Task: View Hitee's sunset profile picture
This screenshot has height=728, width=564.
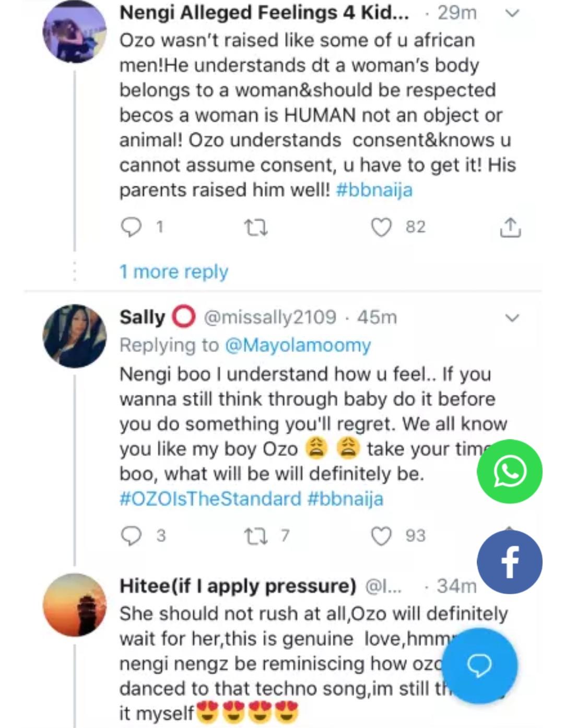Action: pyautogui.click(x=74, y=605)
